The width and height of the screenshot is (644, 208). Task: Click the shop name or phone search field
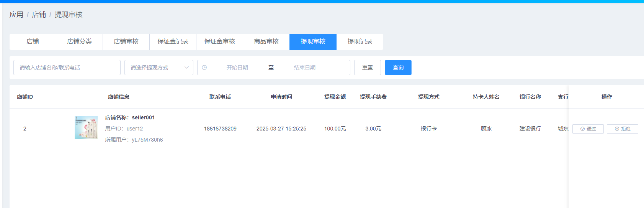pyautogui.click(x=67, y=68)
